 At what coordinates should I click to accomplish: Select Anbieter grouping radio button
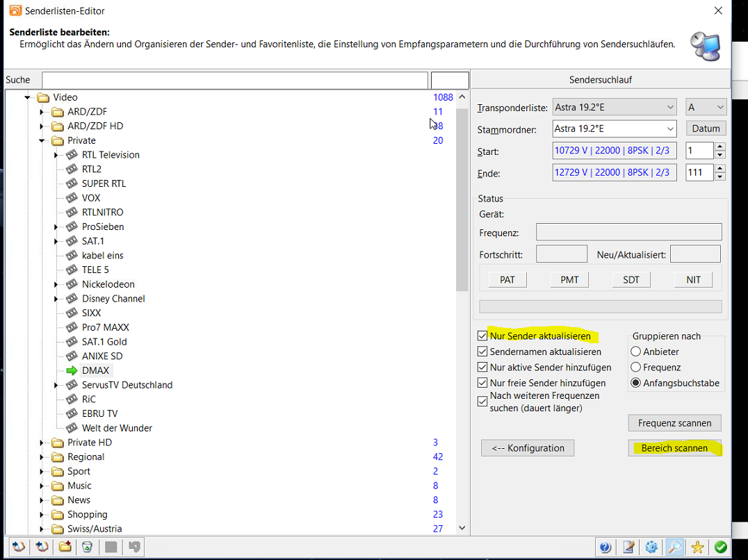pos(635,352)
